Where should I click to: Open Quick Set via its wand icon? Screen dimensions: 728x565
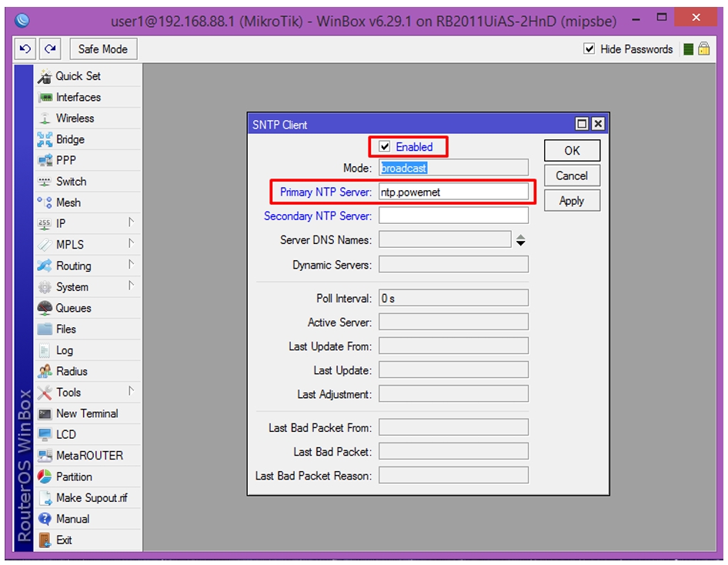pos(45,76)
